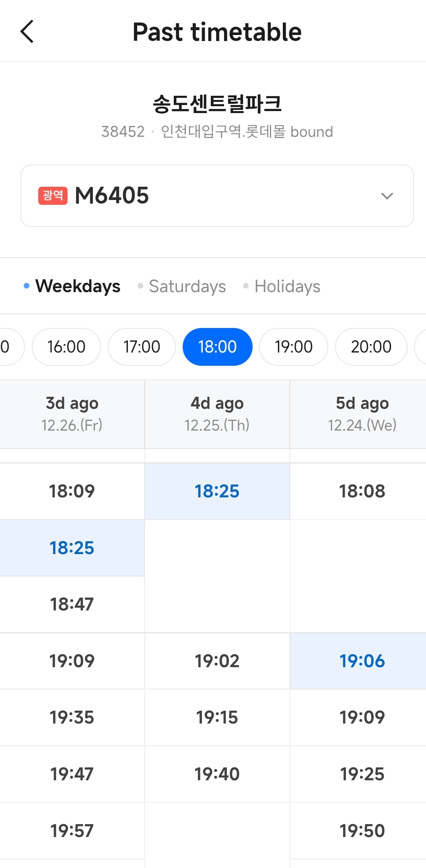Screen dimensions: 426x868
Task: Click the 3d ago 12.26 column header
Action: tap(72, 414)
